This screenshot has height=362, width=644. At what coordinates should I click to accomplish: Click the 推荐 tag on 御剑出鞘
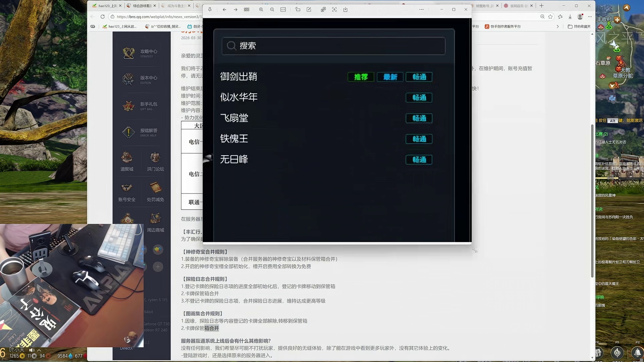pos(361,77)
